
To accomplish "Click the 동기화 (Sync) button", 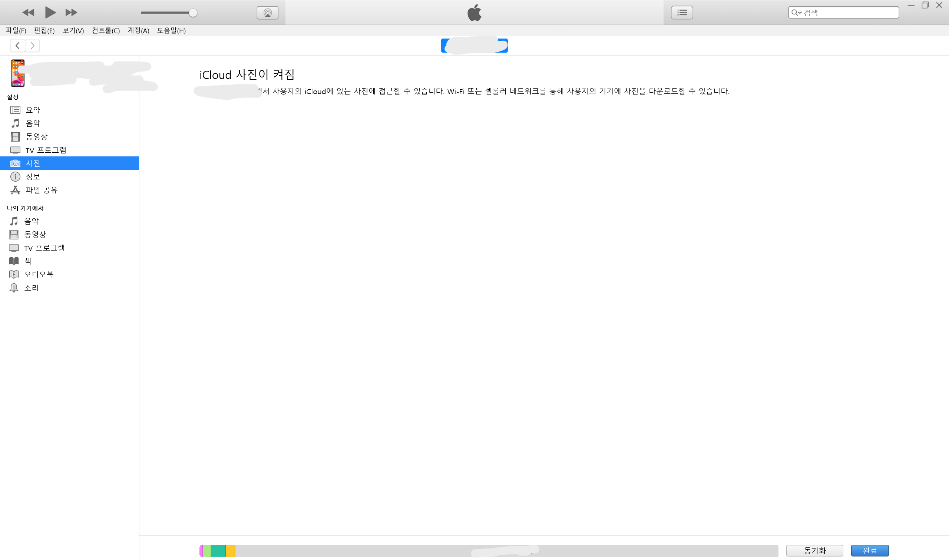I will tap(814, 550).
